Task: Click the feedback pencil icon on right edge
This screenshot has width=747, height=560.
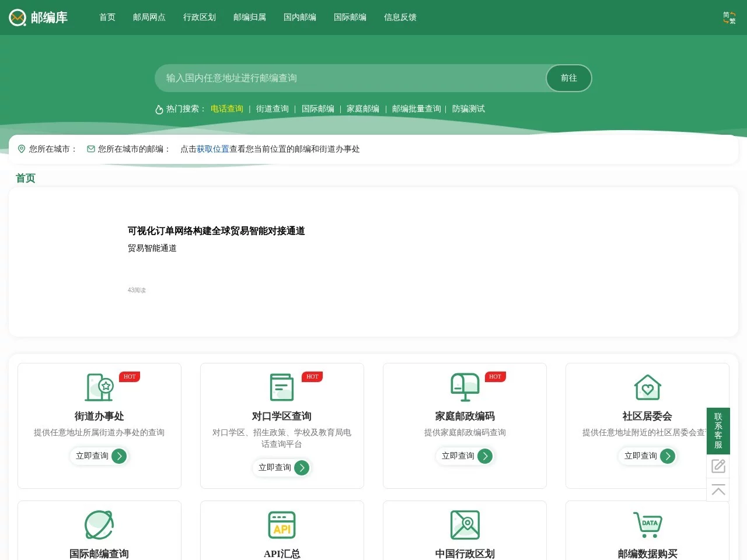Action: click(718, 466)
